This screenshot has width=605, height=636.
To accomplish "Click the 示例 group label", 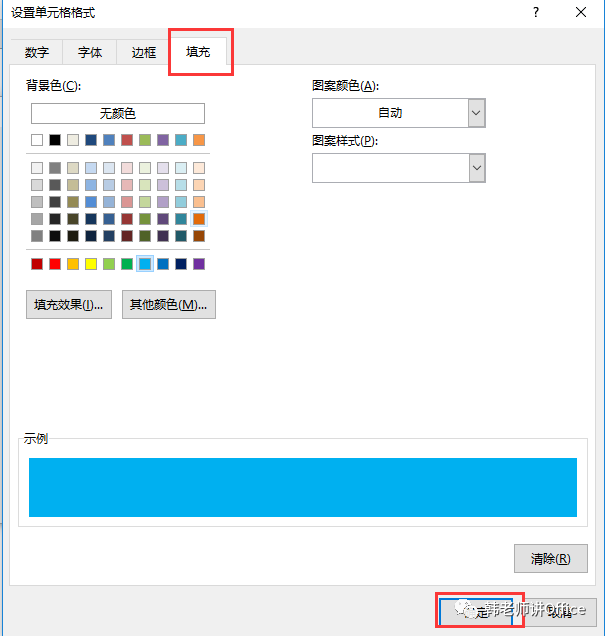I will click(x=36, y=438).
